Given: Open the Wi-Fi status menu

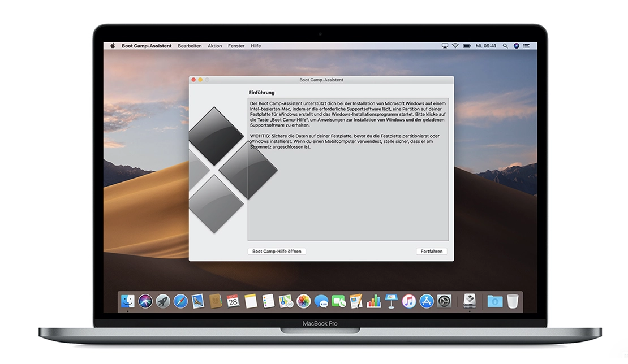Looking at the screenshot, I should click(x=455, y=46).
